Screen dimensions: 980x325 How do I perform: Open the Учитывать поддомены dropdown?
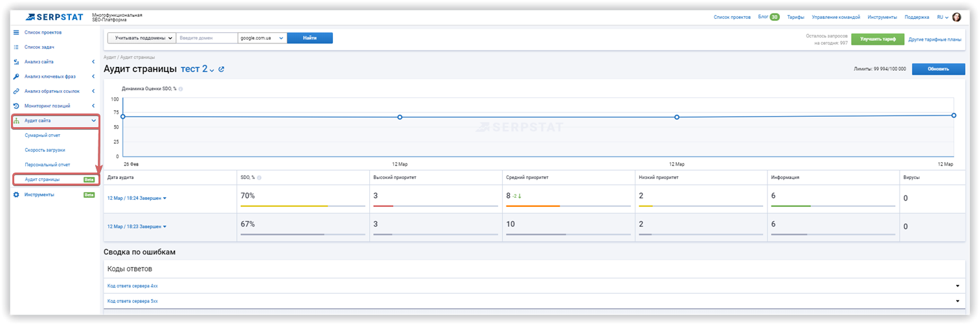(142, 38)
